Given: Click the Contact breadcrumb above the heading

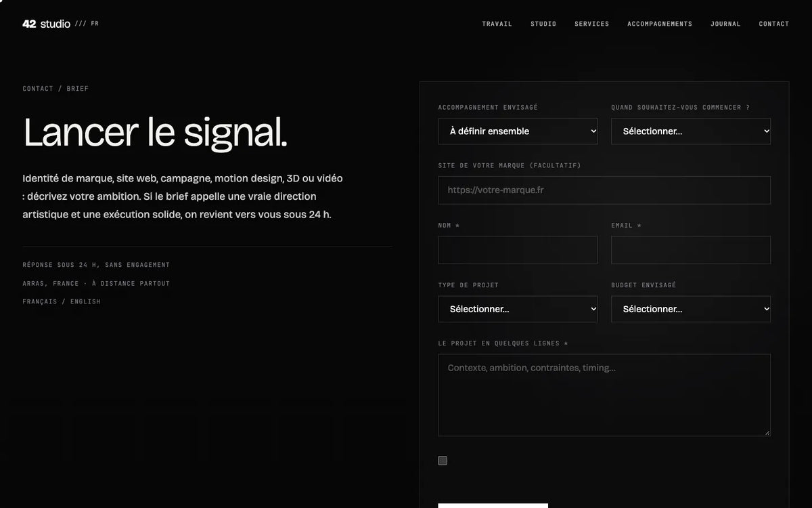Looking at the screenshot, I should (x=38, y=89).
